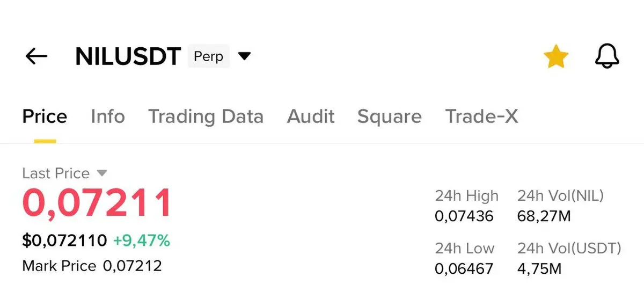The height and width of the screenshot is (306, 644).
Task: Open the Trading Data tab
Action: point(206,116)
